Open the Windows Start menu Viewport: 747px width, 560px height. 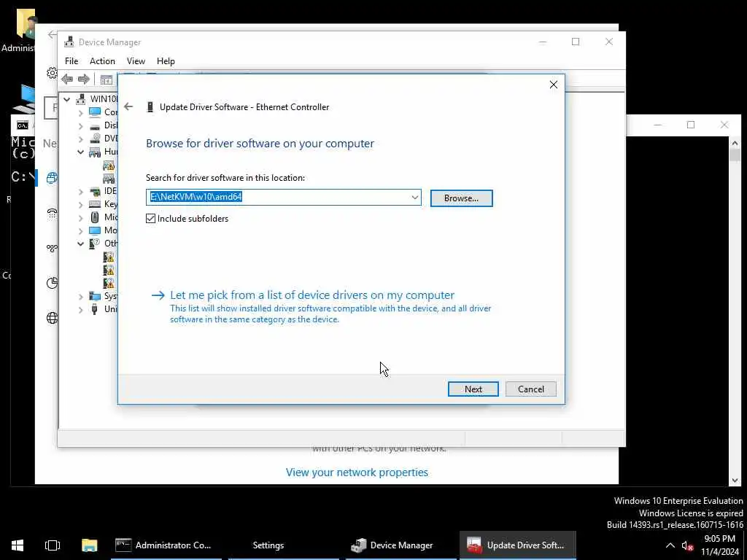(18, 545)
